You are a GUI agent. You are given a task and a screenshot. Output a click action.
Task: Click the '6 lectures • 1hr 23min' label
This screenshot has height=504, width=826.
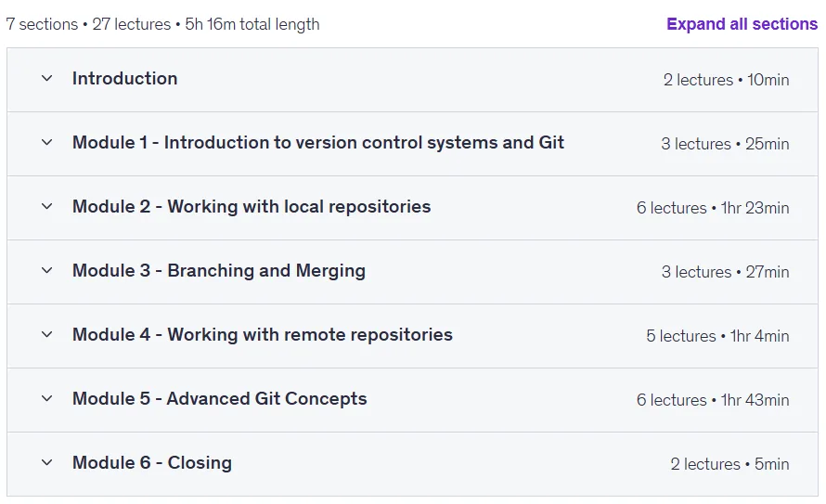[712, 208]
